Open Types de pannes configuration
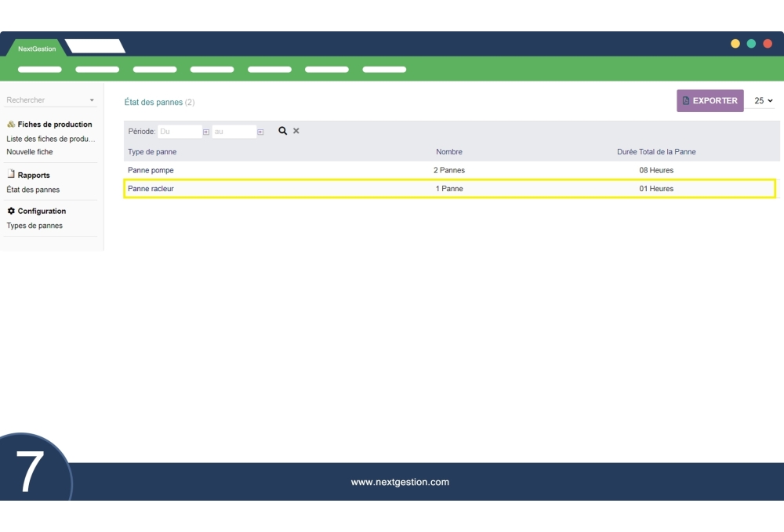The image size is (784, 532). (34, 226)
